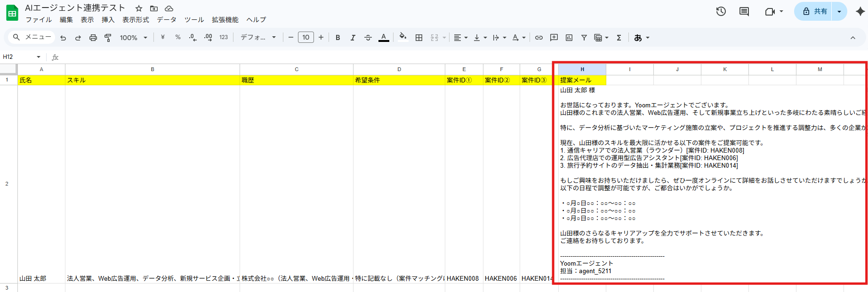This screenshot has width=868, height=292.
Task: Insert a link with the link icon
Action: pos(539,38)
